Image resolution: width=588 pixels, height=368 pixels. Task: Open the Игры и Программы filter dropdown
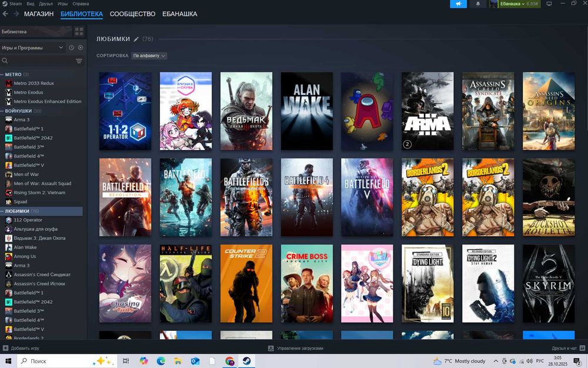click(32, 48)
